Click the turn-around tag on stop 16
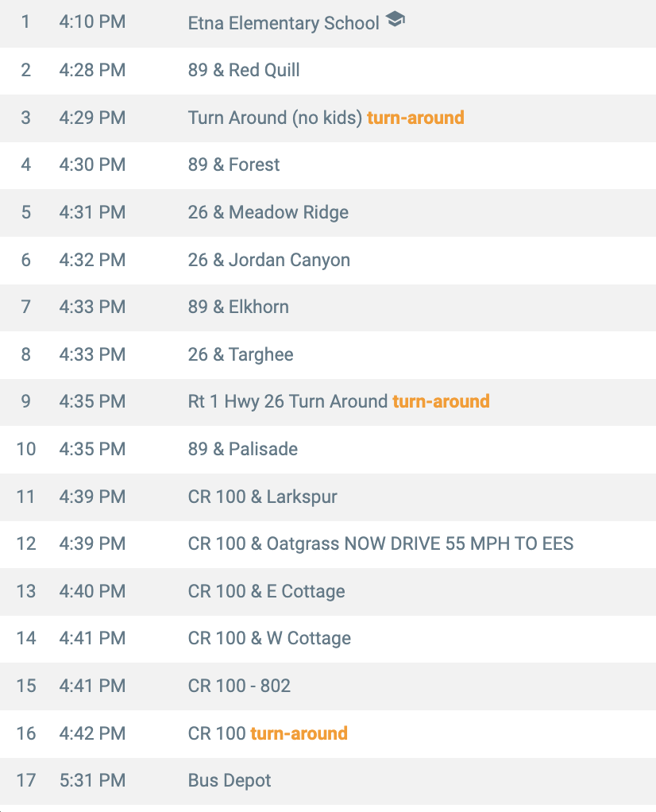Viewport: 656px width, 812px height. tap(299, 733)
